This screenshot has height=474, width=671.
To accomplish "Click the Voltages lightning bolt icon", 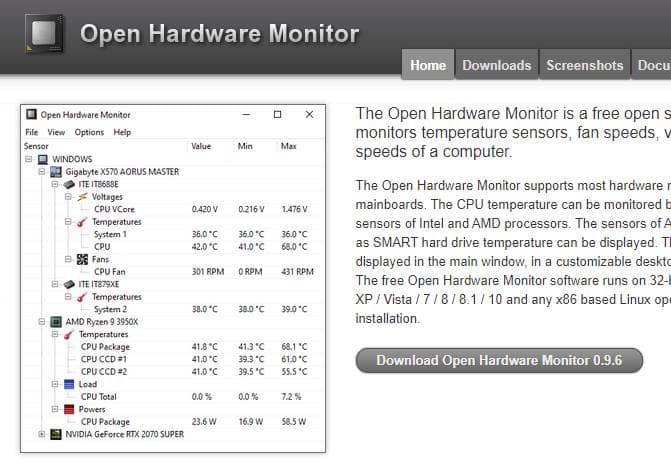I will pos(82,197).
